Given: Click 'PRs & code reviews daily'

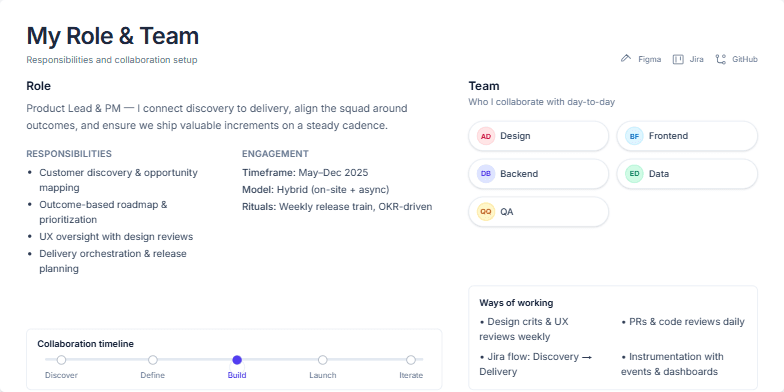Looking at the screenshot, I should click(683, 322).
